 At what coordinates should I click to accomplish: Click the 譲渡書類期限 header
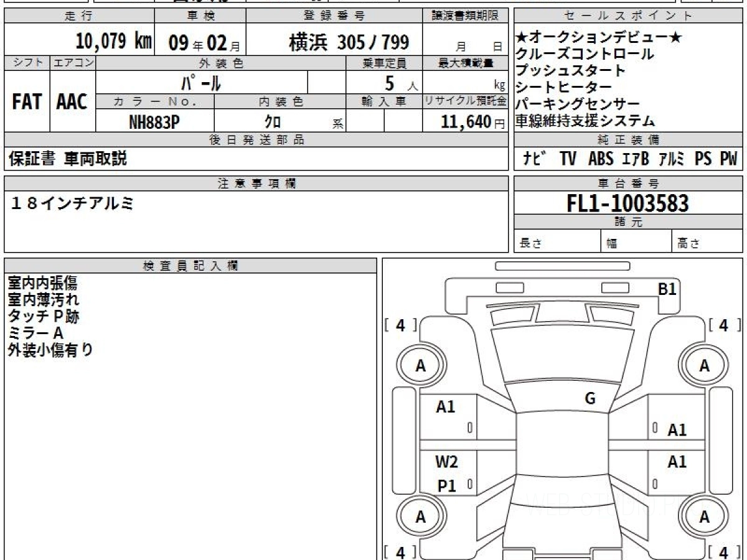click(x=465, y=16)
